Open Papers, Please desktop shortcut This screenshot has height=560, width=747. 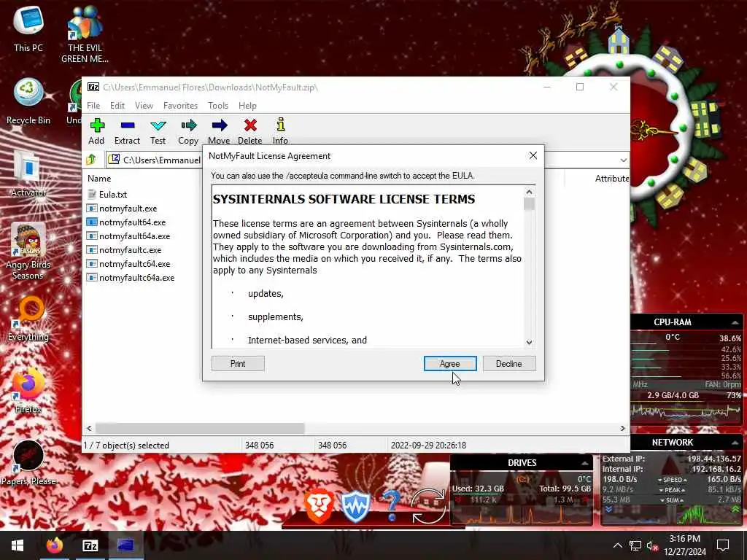pos(28,463)
